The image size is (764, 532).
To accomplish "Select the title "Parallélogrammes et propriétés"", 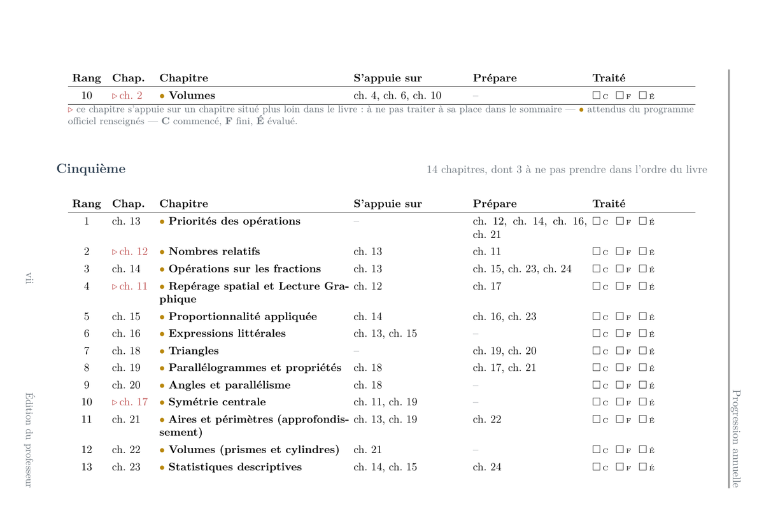I will tap(255, 368).
